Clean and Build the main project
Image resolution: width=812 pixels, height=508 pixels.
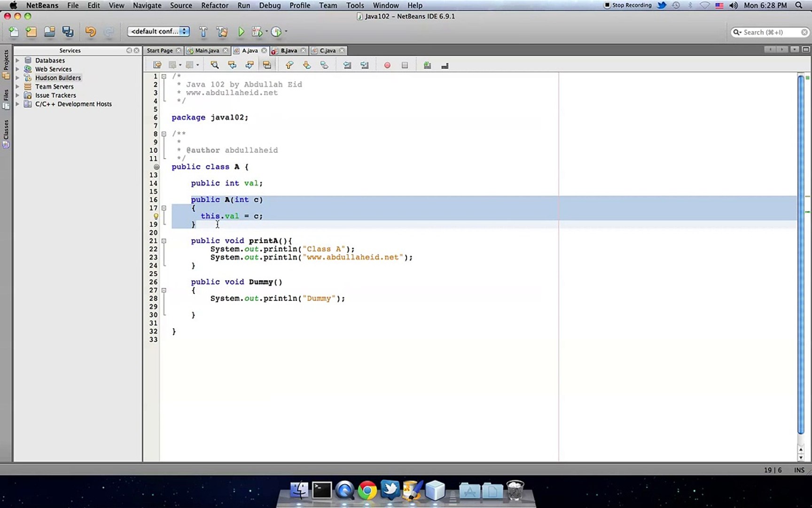point(222,32)
